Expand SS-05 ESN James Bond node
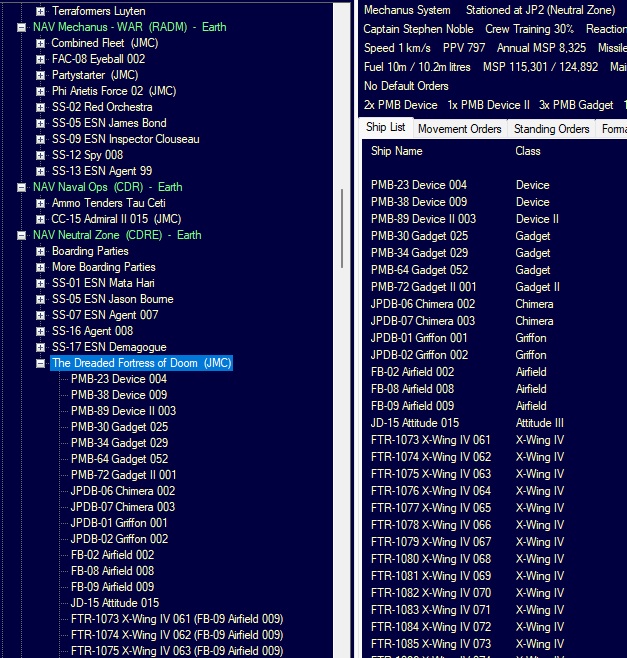Screen dimensions: 627x658 point(40,123)
